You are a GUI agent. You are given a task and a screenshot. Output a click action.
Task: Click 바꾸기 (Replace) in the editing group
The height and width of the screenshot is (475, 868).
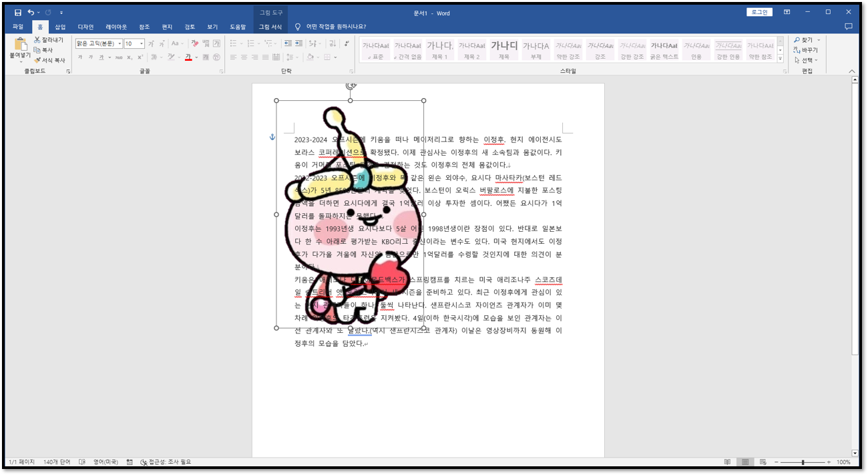(x=806, y=50)
